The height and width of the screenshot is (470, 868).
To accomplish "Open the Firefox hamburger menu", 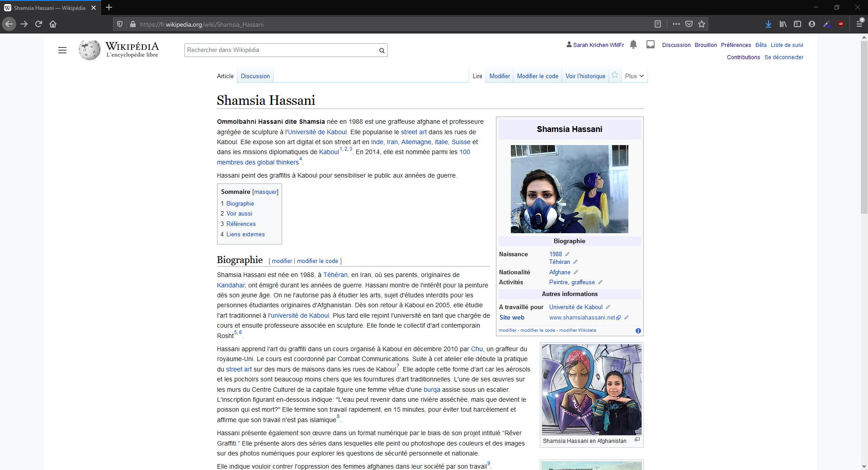I will [x=860, y=23].
